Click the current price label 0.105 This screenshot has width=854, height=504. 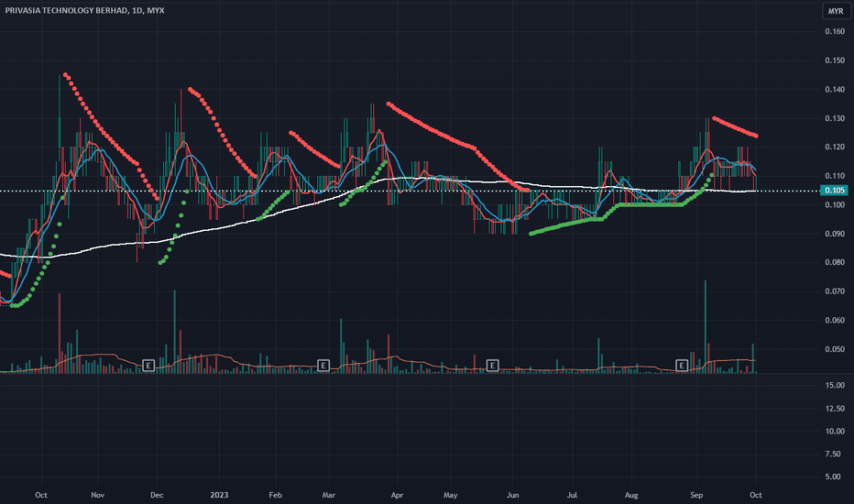coord(835,191)
